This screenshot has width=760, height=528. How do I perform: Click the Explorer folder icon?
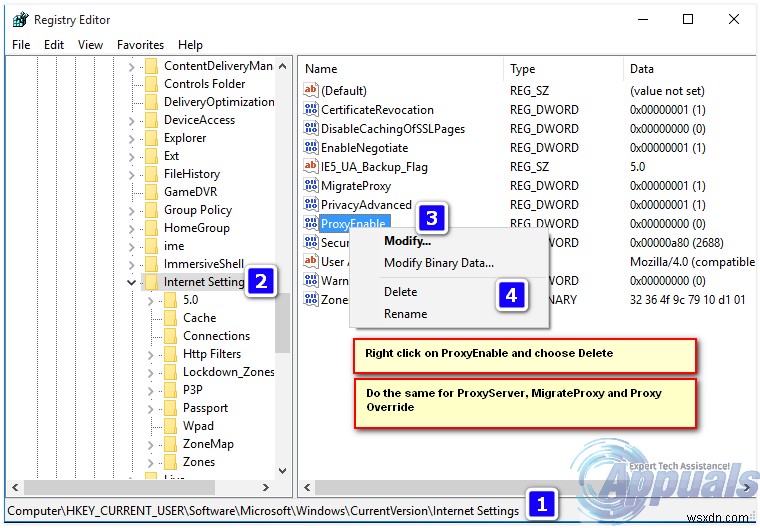152,138
